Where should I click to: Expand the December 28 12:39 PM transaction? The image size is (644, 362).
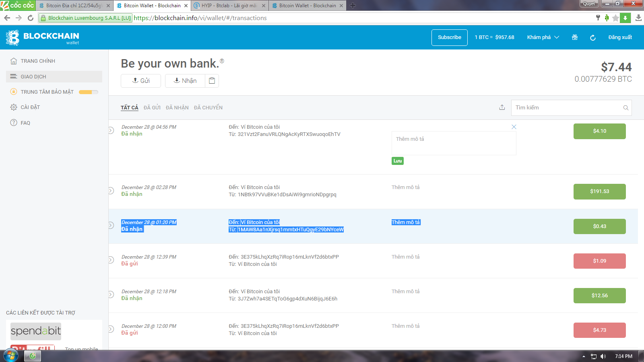(x=111, y=260)
